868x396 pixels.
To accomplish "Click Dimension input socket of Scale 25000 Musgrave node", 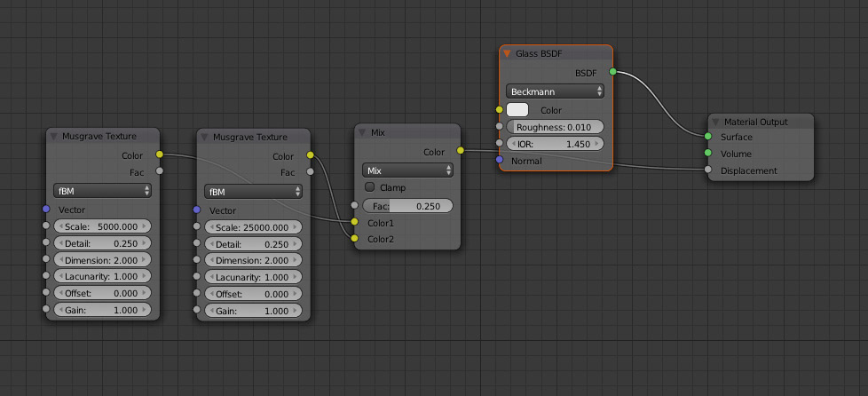I will tap(196, 260).
